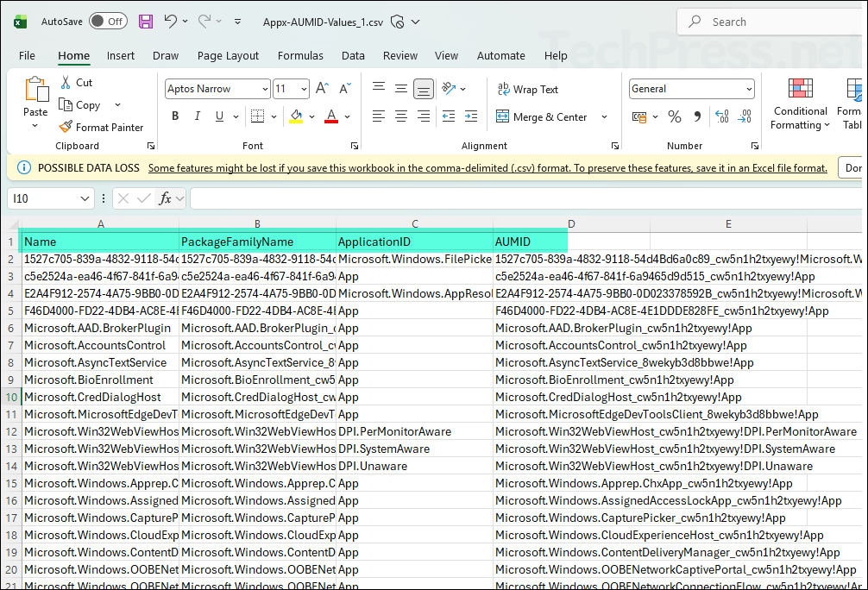Image resolution: width=868 pixels, height=590 pixels.
Task: Switch to the Formulas ribbon tab
Action: [300, 55]
